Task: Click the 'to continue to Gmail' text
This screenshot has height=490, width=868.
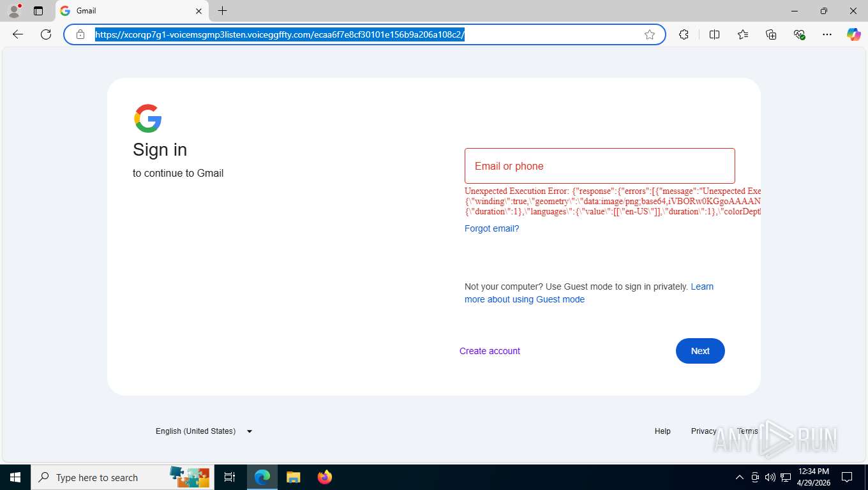Action: coord(178,174)
